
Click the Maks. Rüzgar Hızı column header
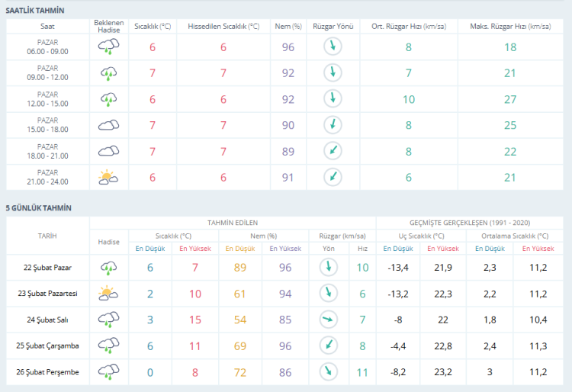(510, 27)
